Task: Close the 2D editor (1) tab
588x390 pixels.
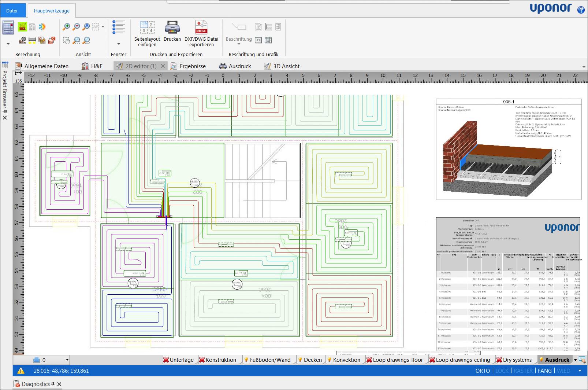Action: pyautogui.click(x=163, y=66)
